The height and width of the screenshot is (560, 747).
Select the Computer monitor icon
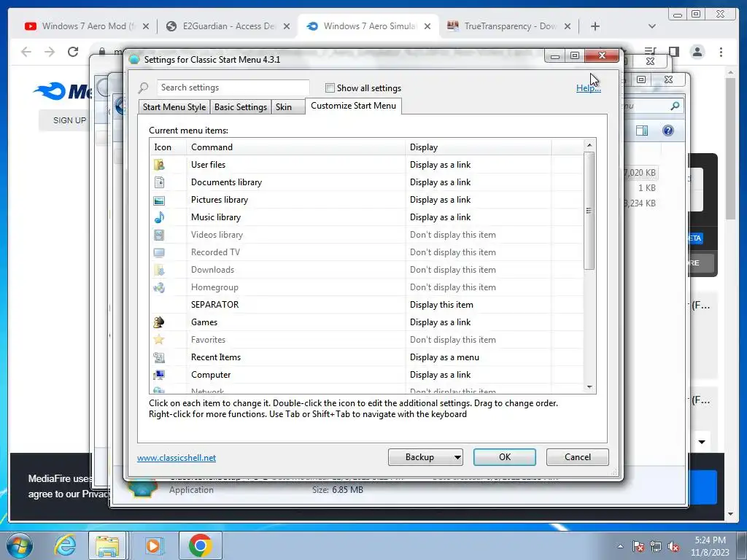click(x=159, y=376)
